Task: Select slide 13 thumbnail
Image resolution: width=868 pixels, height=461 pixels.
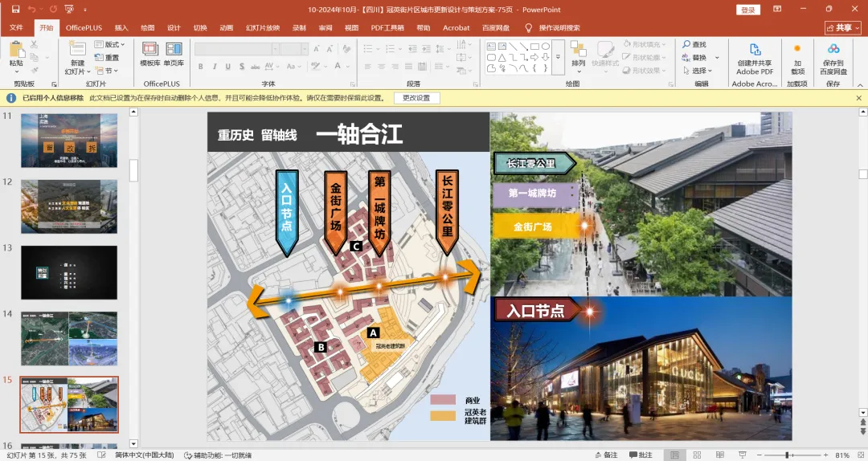Action: click(69, 272)
